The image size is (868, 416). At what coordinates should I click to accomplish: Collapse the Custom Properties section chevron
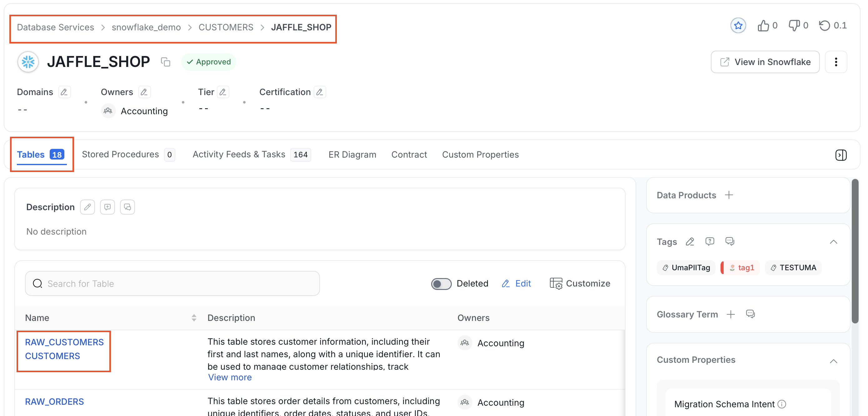(834, 361)
